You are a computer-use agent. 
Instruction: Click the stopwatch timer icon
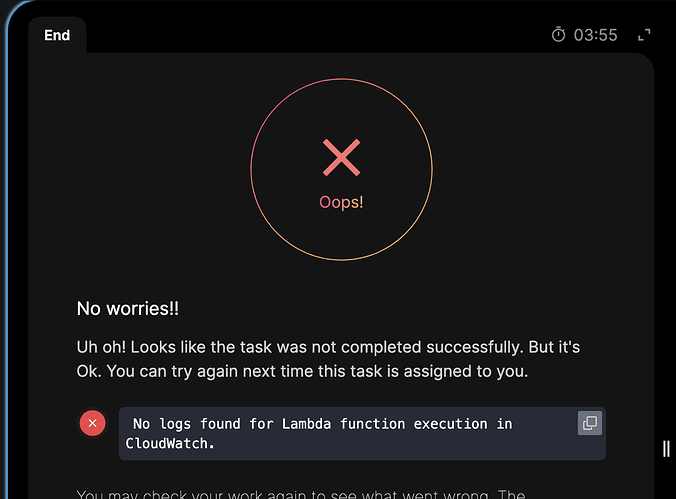559,35
